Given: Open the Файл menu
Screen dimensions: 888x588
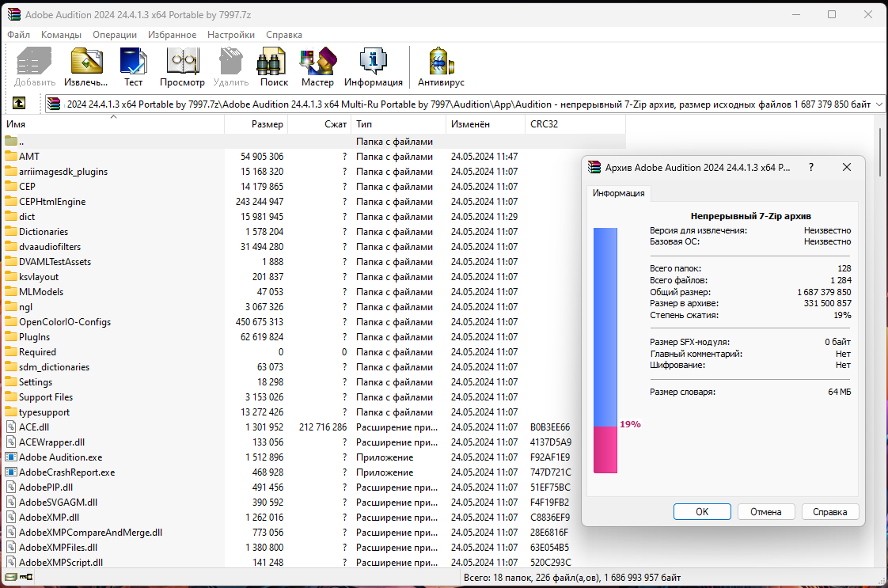Looking at the screenshot, I should (x=19, y=35).
